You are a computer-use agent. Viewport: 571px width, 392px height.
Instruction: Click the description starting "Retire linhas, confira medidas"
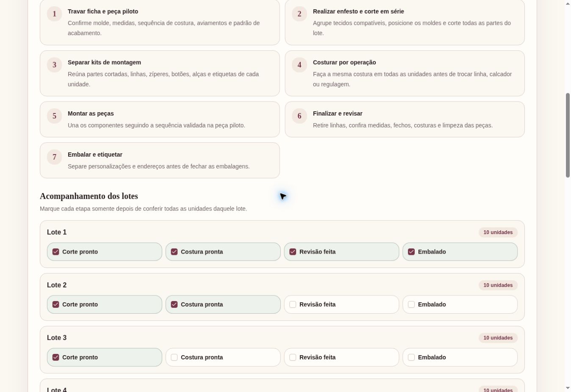[403, 125]
